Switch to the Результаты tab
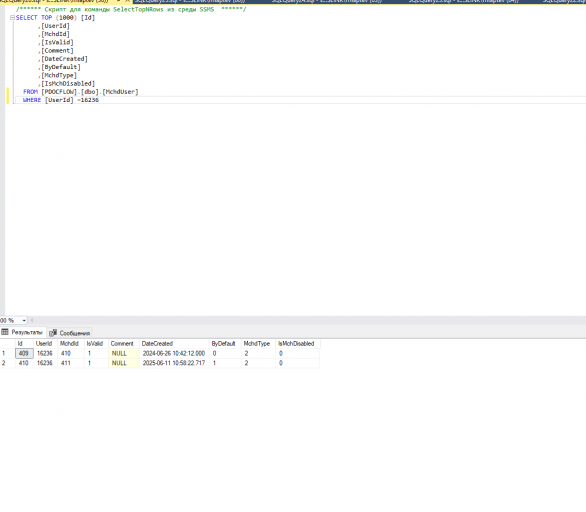Screen dimensions: 586x512 point(23,332)
